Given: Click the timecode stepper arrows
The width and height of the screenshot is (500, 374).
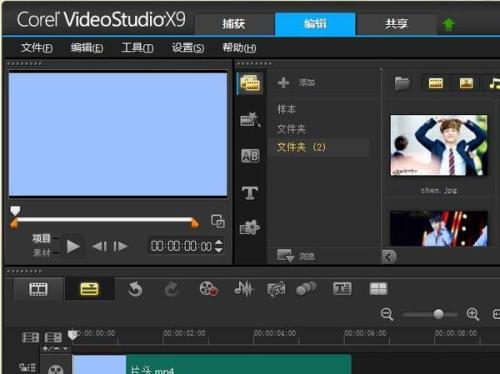Looking at the screenshot, I should 219,246.
